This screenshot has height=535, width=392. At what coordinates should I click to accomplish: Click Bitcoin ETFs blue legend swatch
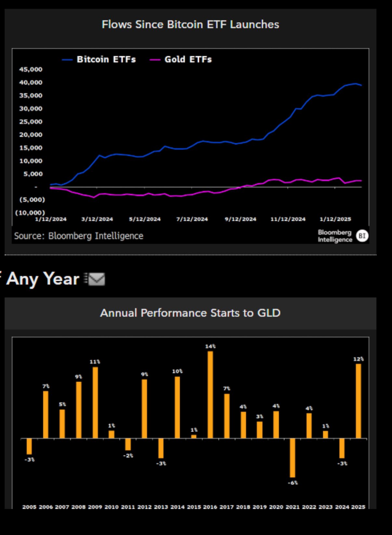point(67,60)
